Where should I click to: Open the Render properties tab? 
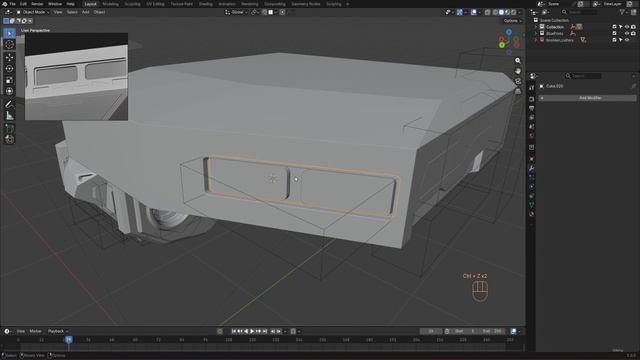(x=531, y=99)
